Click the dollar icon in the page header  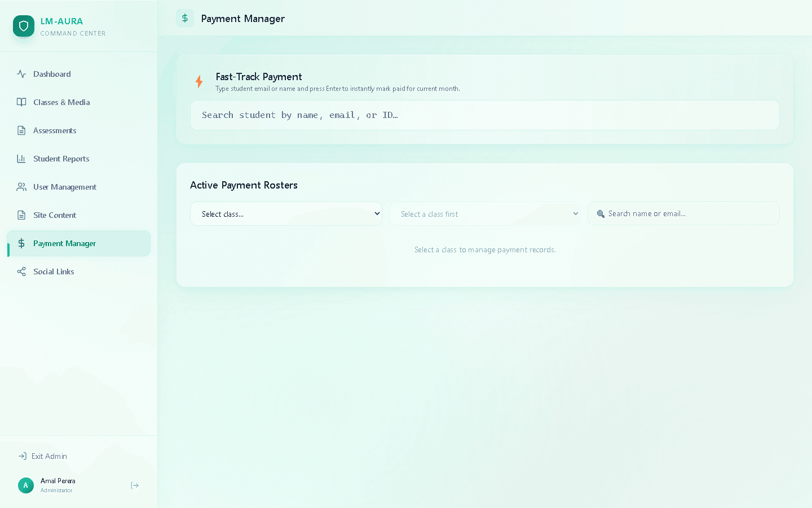tap(185, 18)
